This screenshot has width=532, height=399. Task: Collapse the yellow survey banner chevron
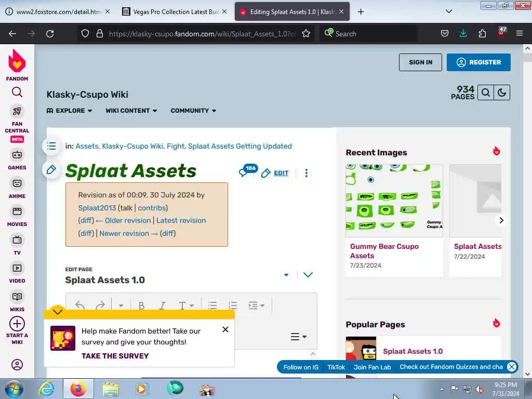(x=58, y=312)
